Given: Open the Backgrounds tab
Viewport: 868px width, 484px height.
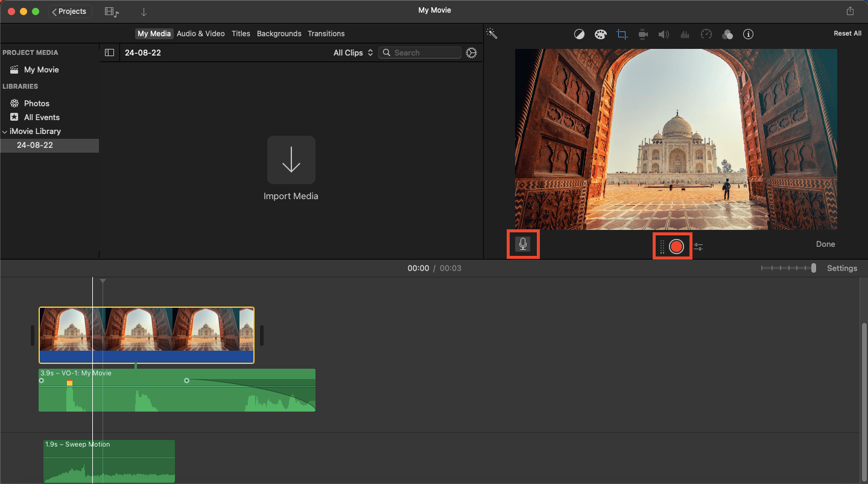Looking at the screenshot, I should [279, 34].
